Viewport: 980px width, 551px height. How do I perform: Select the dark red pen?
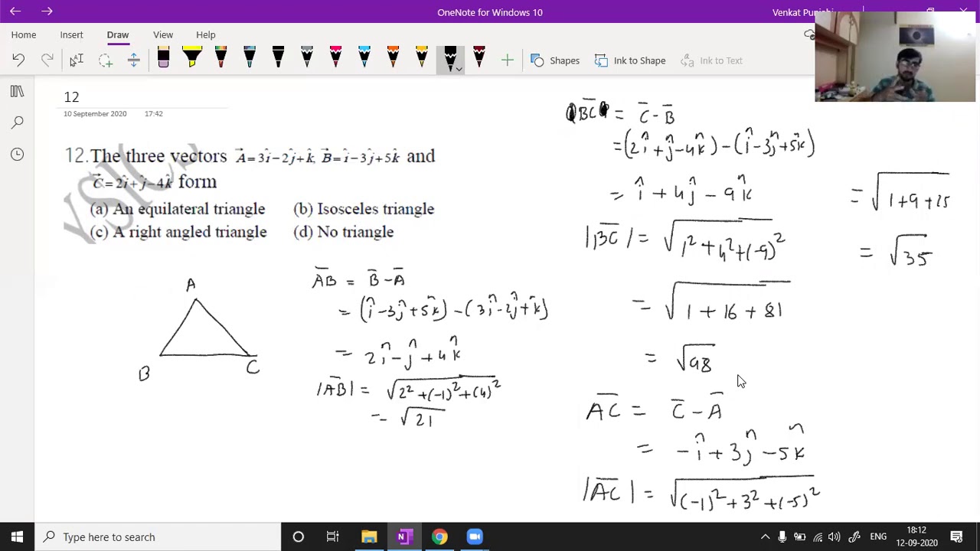click(479, 58)
